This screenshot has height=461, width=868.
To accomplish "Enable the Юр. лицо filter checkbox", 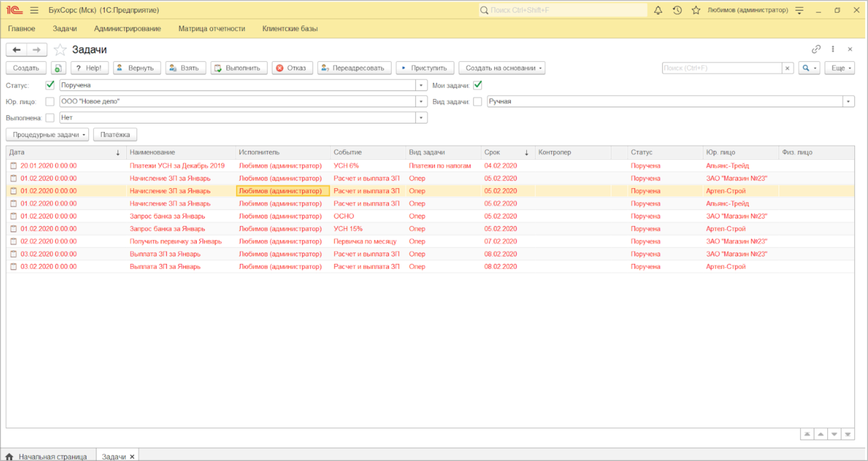I will click(x=50, y=102).
